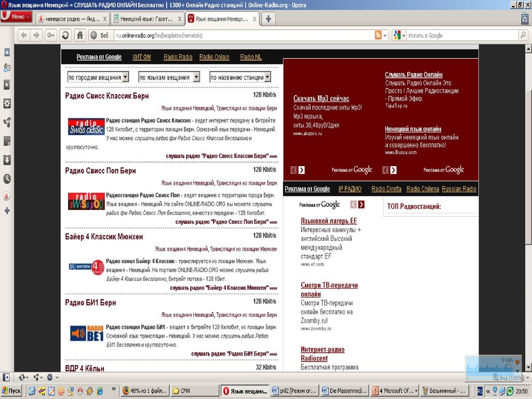This screenshot has width=532, height=399.
Task: Open a new tab with plus button
Action: [x=268, y=19]
